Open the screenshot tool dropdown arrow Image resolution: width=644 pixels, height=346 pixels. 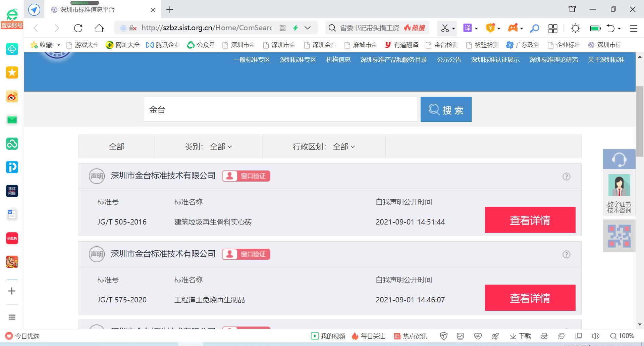click(453, 29)
